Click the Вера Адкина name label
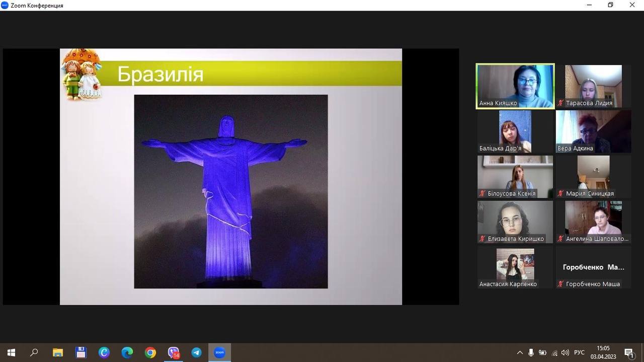The height and width of the screenshot is (362, 644). pyautogui.click(x=576, y=149)
